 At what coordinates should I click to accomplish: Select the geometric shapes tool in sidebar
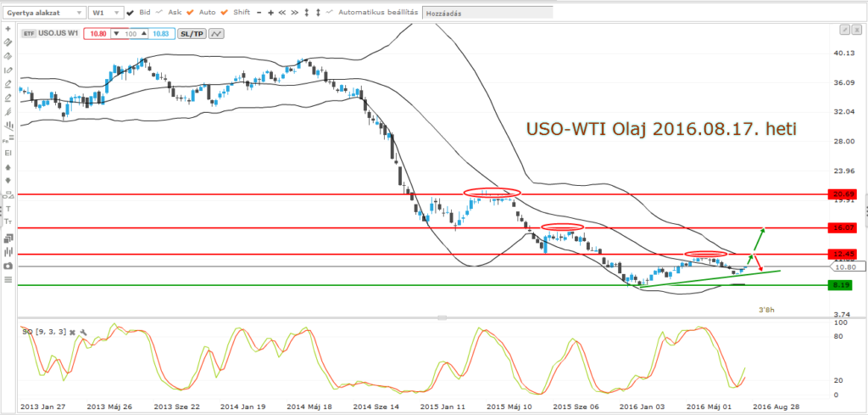[x=8, y=195]
